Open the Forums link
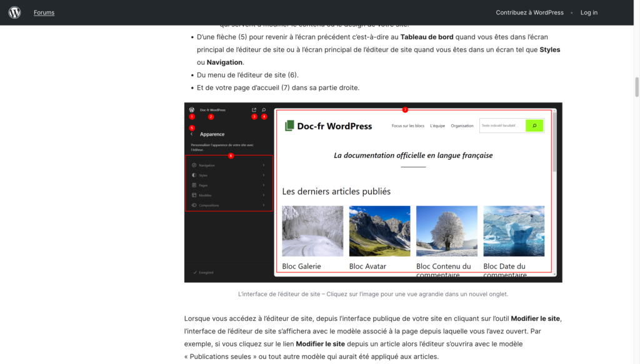 pos(44,12)
